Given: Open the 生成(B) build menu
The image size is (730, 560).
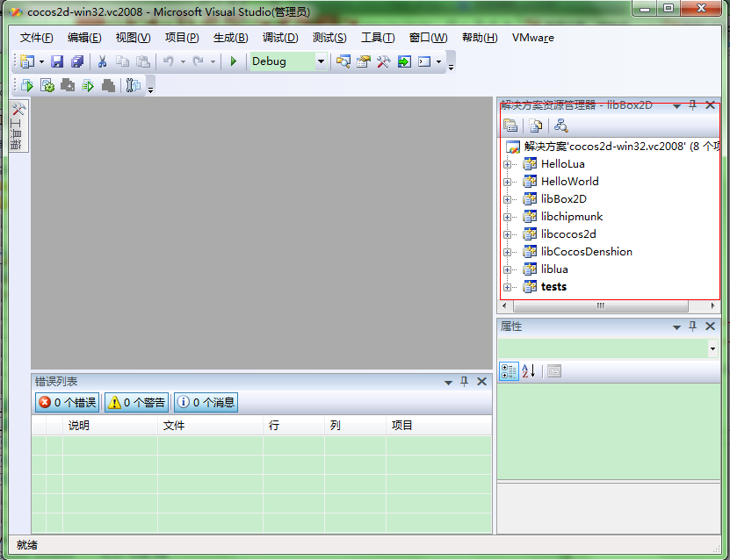Looking at the screenshot, I should pyautogui.click(x=230, y=38).
